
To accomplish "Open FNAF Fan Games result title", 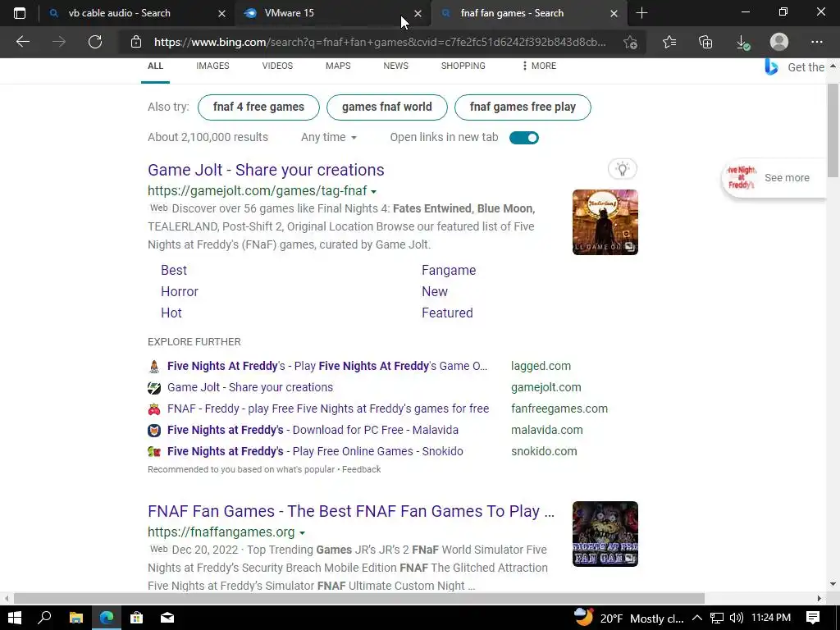I will pyautogui.click(x=351, y=511).
